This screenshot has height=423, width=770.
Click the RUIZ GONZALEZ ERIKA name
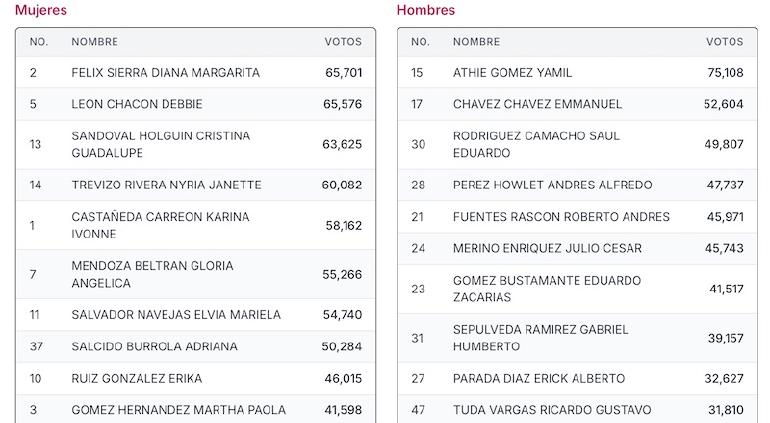coord(137,379)
